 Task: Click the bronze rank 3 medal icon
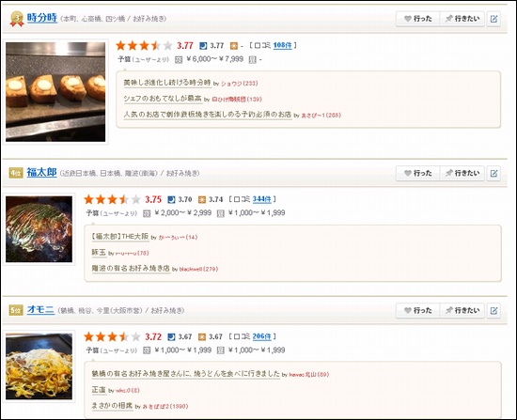click(x=17, y=19)
